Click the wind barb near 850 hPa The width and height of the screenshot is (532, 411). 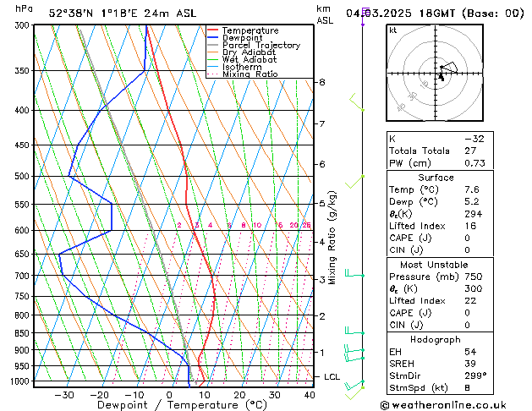coord(354,332)
